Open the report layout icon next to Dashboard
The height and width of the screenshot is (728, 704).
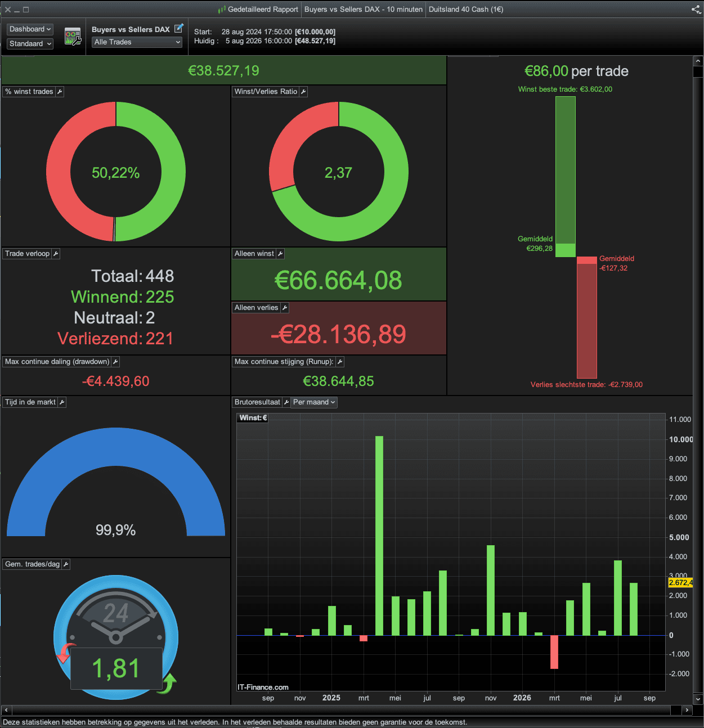tap(73, 37)
